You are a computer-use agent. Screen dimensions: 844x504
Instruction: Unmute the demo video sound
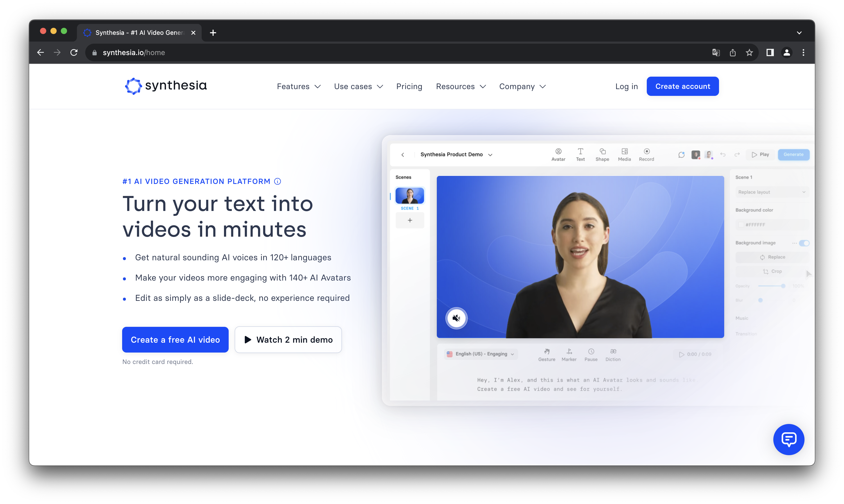pyautogui.click(x=456, y=318)
